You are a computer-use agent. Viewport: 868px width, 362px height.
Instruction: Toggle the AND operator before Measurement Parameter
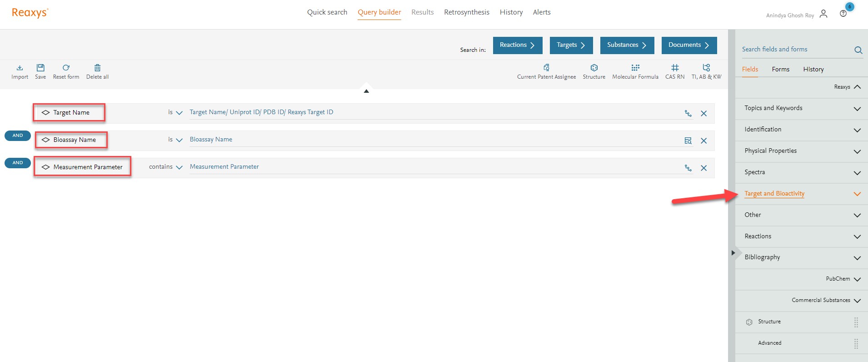[18, 163]
